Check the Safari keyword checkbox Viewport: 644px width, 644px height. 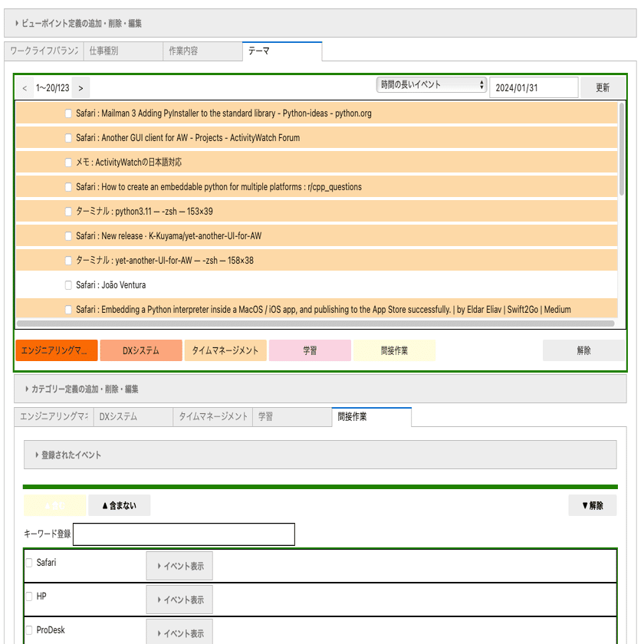point(29,563)
